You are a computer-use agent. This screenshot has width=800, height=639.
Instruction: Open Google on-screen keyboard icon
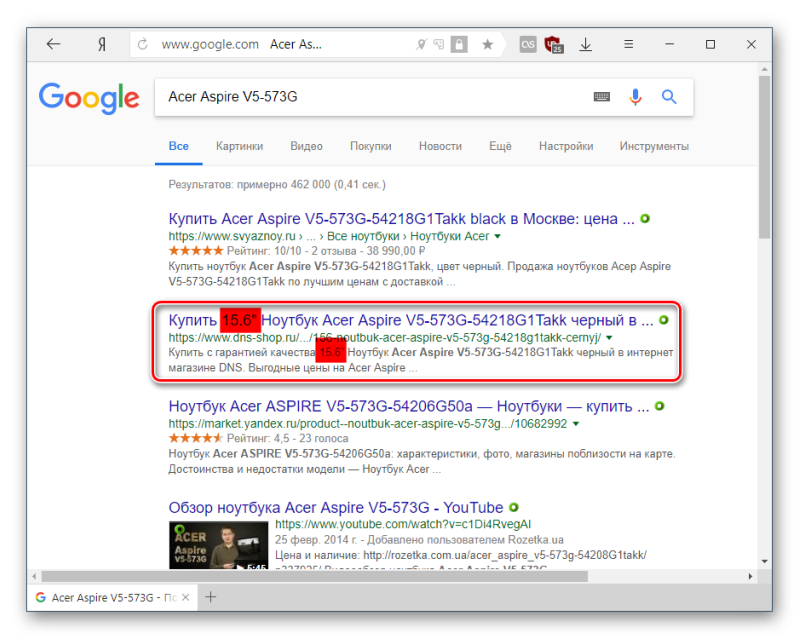click(x=602, y=96)
